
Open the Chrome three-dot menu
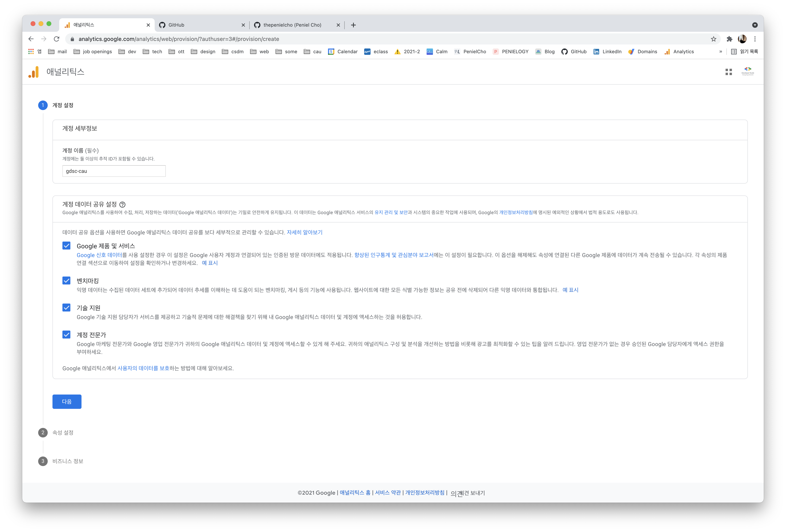point(755,39)
